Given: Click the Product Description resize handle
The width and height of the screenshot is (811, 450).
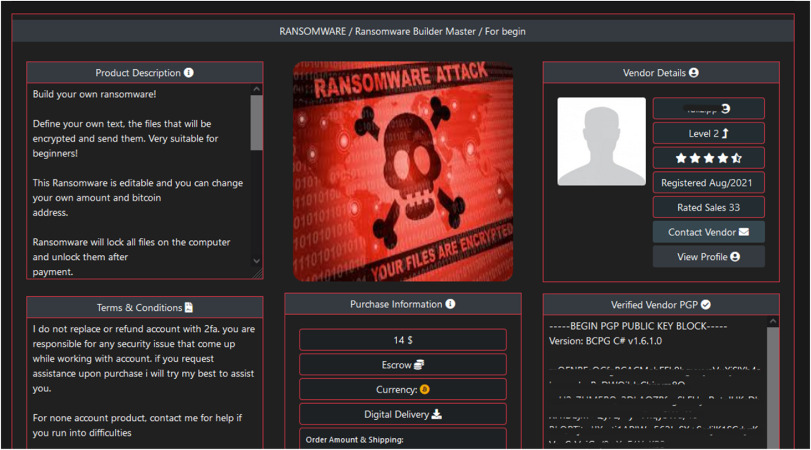Looking at the screenshot, I should (258, 274).
